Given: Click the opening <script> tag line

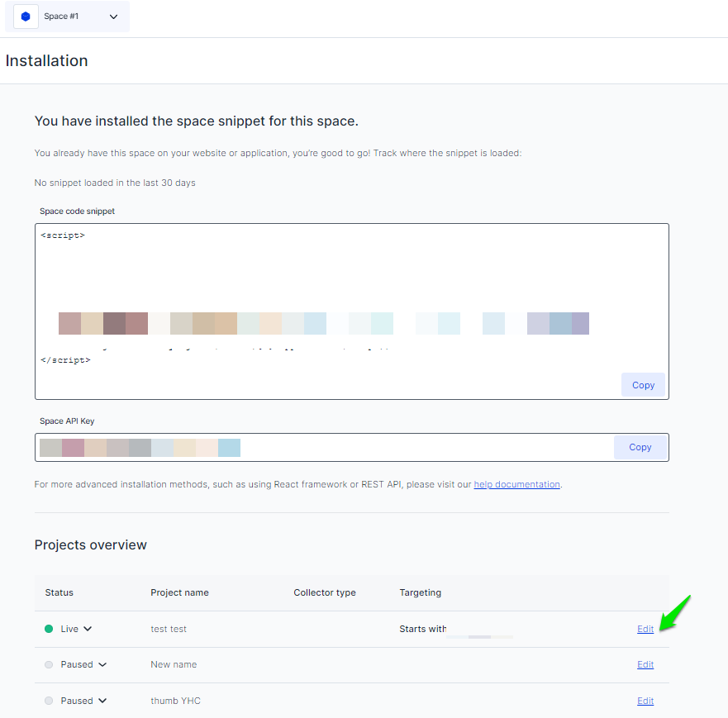Looking at the screenshot, I should click(63, 235).
